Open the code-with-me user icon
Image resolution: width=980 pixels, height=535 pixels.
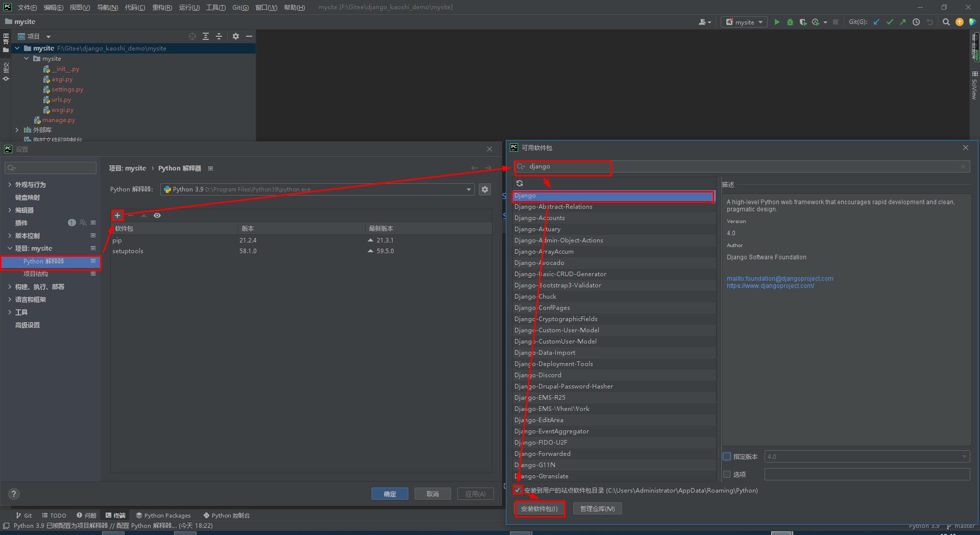(x=704, y=22)
